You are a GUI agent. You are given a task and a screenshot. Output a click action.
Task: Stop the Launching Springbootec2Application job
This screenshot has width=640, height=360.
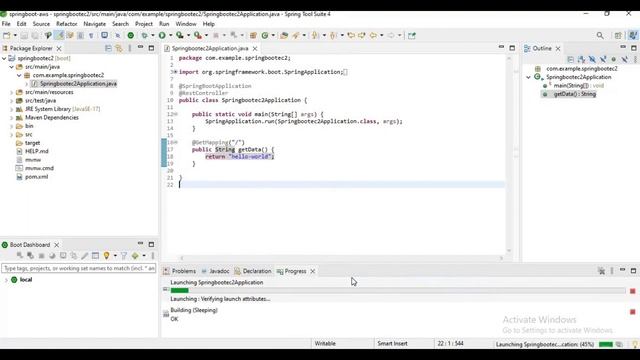click(633, 291)
